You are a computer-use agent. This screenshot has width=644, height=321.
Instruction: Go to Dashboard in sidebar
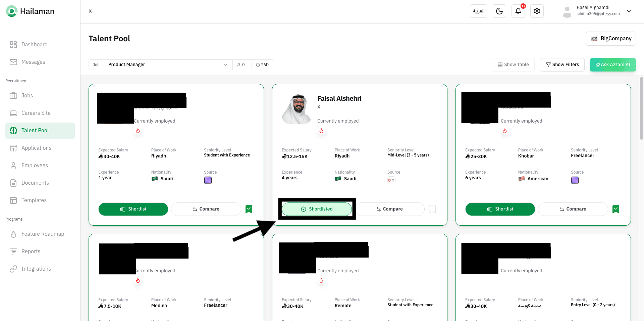click(40, 45)
